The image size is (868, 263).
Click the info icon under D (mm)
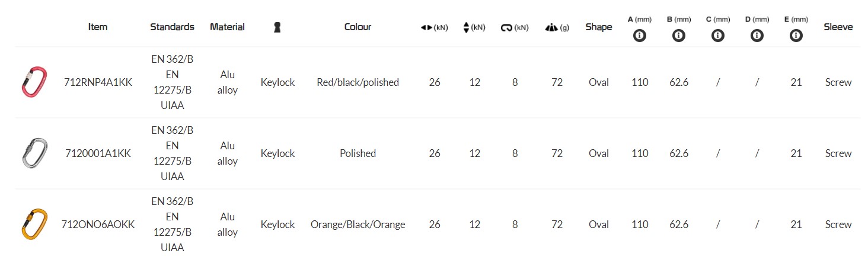[757, 36]
